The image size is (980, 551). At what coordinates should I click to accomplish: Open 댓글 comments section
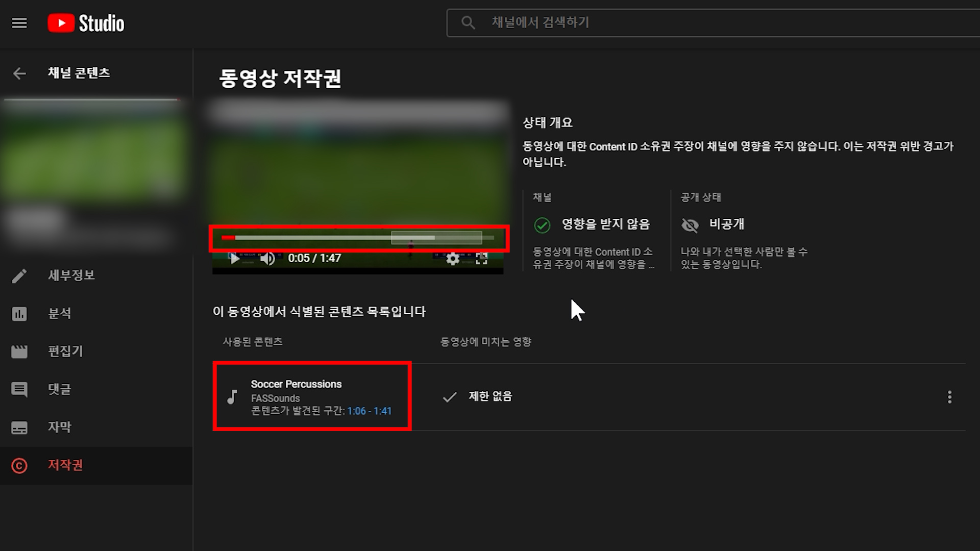[60, 389]
